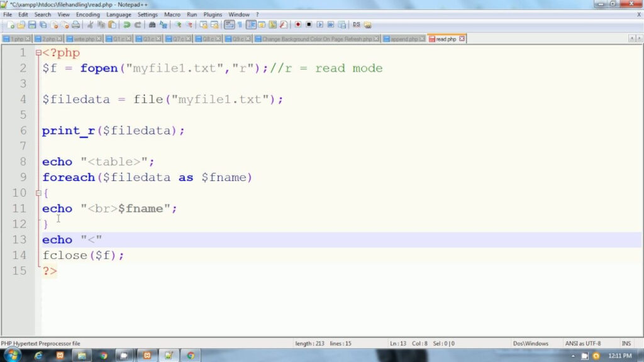644x362 pixels.
Task: Switch to Notepad++ taskbar button
Action: (x=169, y=356)
